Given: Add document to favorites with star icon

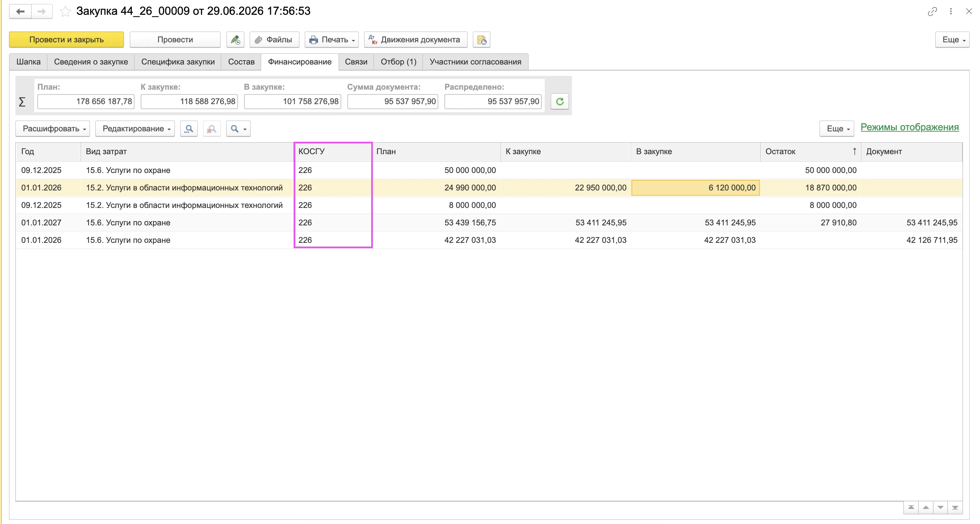Looking at the screenshot, I should pyautogui.click(x=65, y=11).
